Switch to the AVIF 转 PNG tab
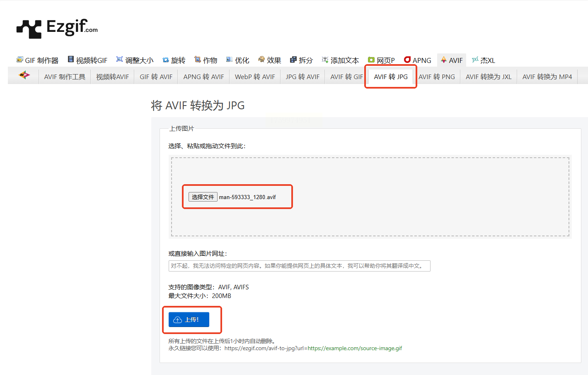The image size is (588, 375). [437, 77]
